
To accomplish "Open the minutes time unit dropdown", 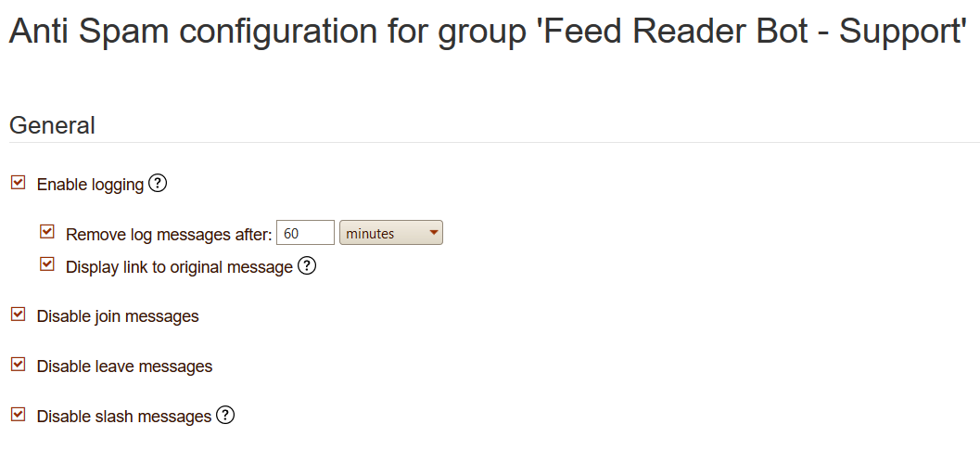I will pos(390,233).
